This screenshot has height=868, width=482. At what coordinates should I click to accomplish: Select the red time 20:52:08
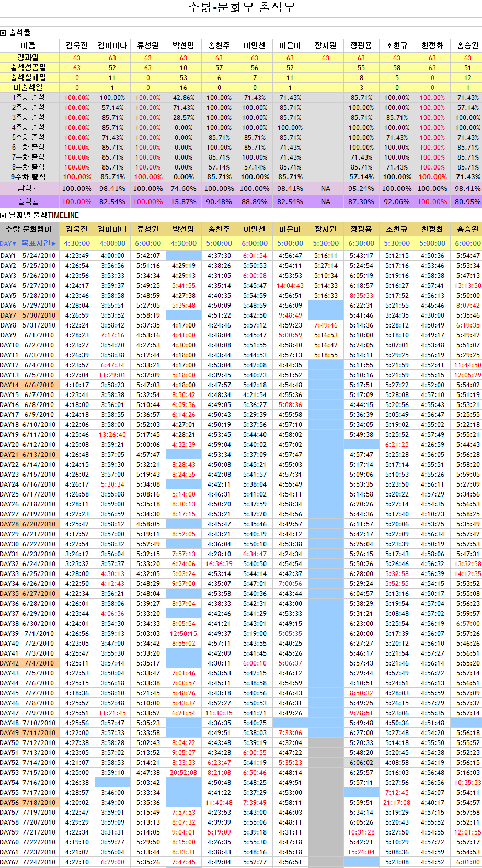pos(183,773)
